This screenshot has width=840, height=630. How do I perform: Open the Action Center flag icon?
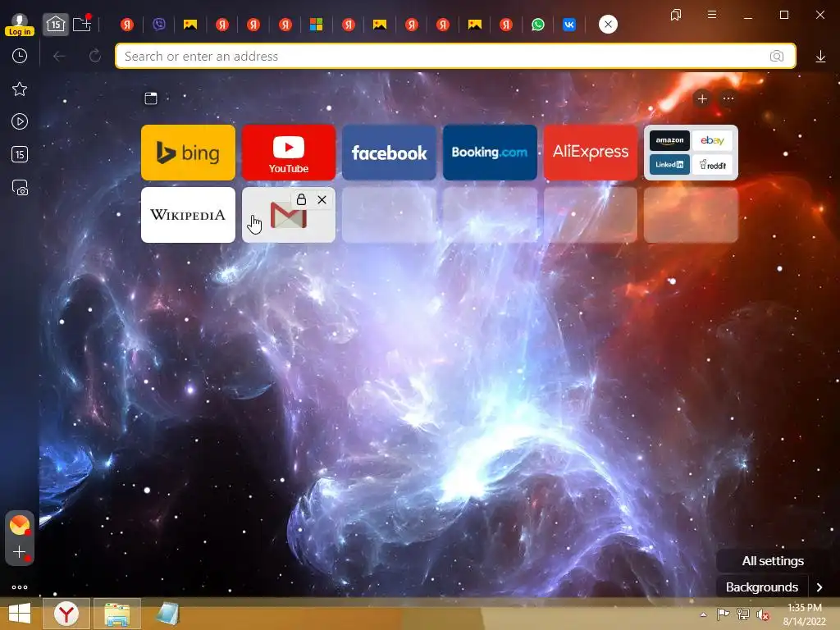[x=723, y=614]
